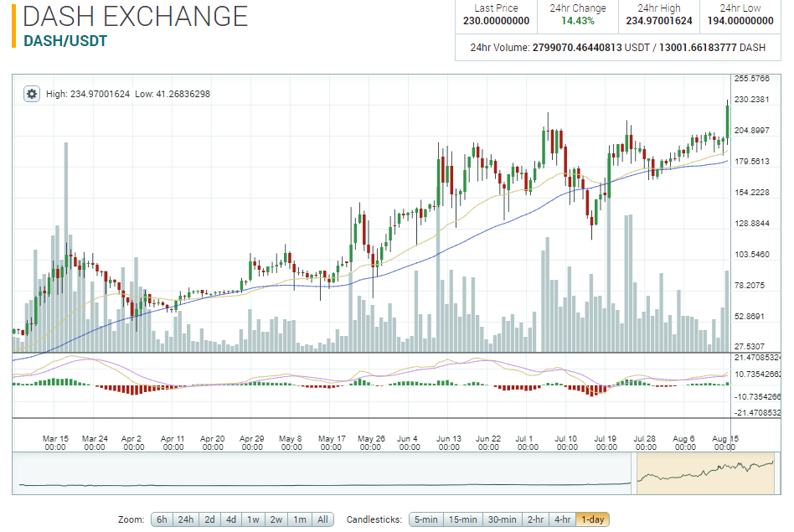Screen dimensions: 794x532
Task: Set zoom to 6h
Action: pos(162,519)
